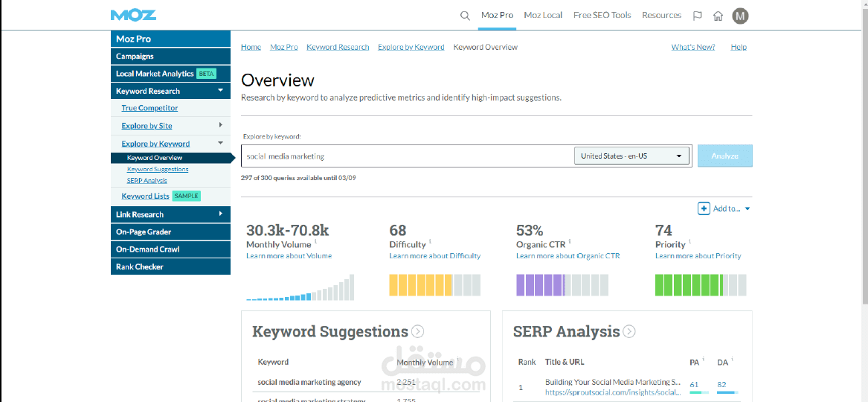The height and width of the screenshot is (402, 868).
Task: Click the Moz logo
Action: pyautogui.click(x=133, y=15)
